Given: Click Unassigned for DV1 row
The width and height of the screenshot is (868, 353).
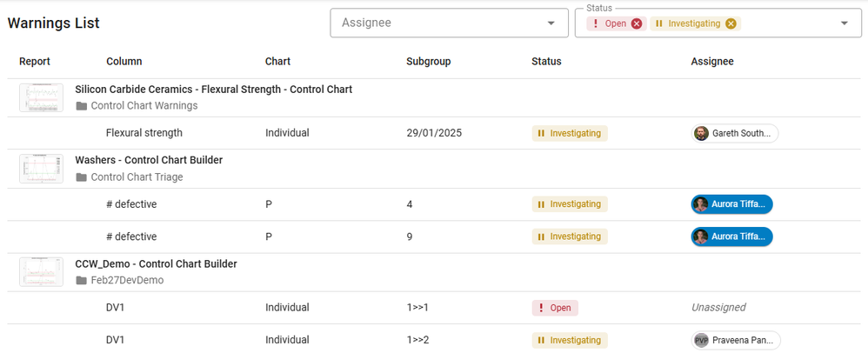Looking at the screenshot, I should pyautogui.click(x=718, y=308).
